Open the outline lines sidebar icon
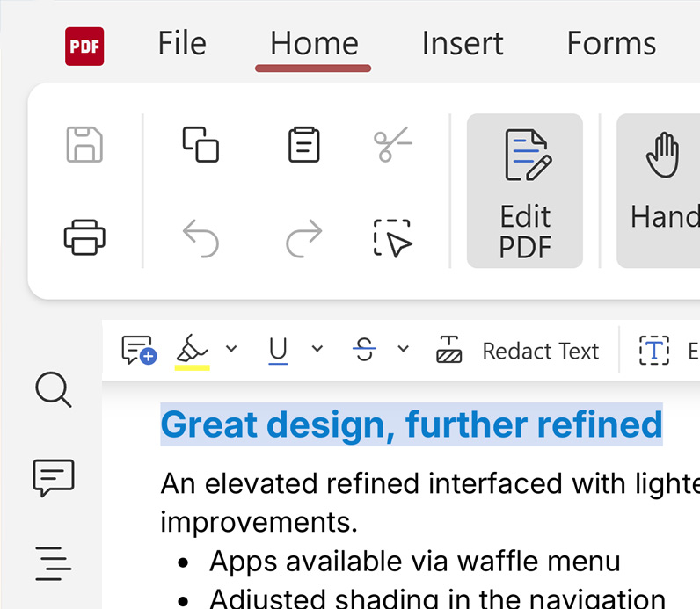 pos(54,564)
